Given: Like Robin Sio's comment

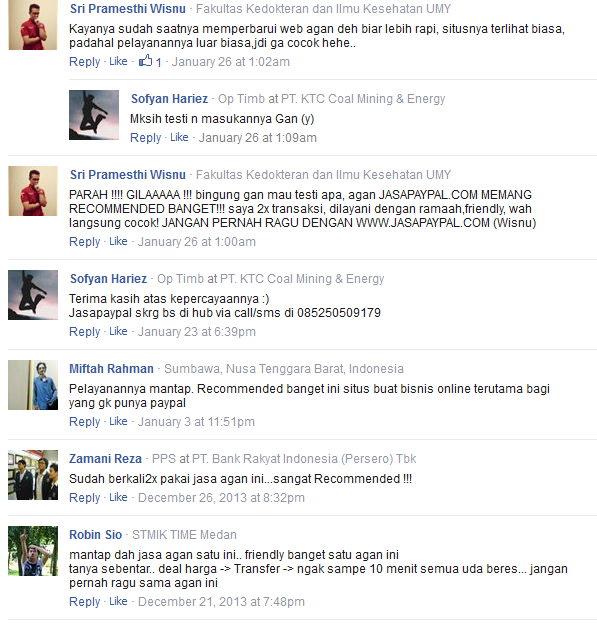Looking at the screenshot, I should coord(118,601).
